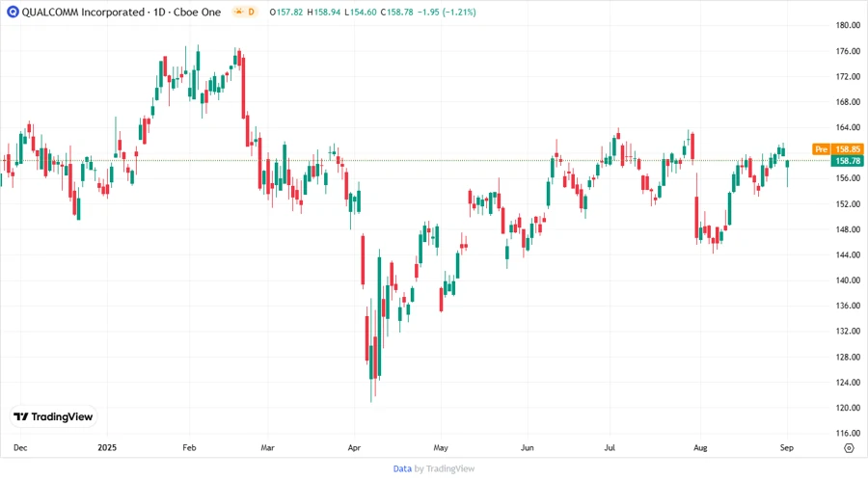Screen dimensions: 868x480
Task: Click the 2025 time axis label
Action: click(x=107, y=447)
